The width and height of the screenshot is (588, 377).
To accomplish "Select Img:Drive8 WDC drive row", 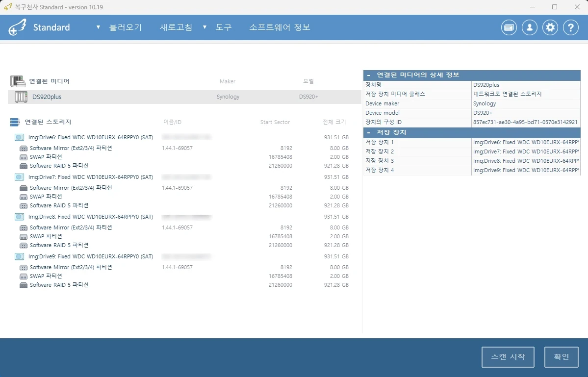I will point(181,217).
